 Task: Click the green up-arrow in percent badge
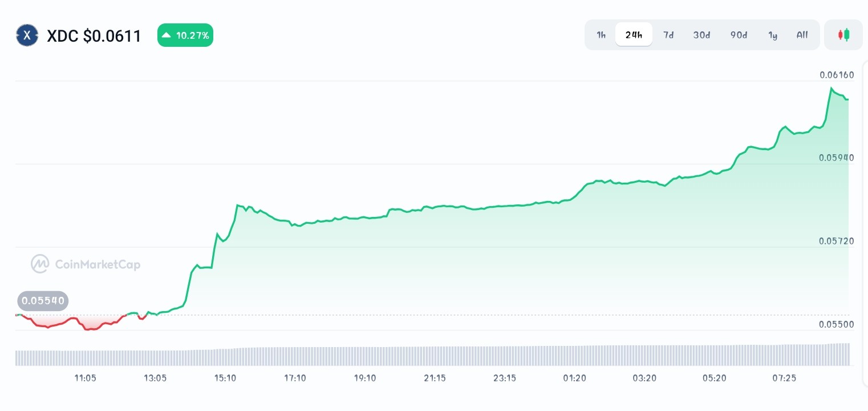(x=166, y=35)
